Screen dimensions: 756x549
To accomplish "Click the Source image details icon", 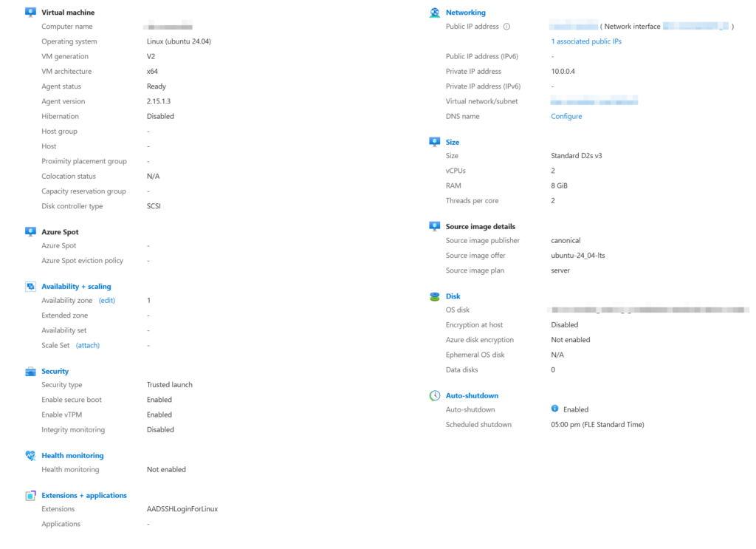I will click(436, 225).
